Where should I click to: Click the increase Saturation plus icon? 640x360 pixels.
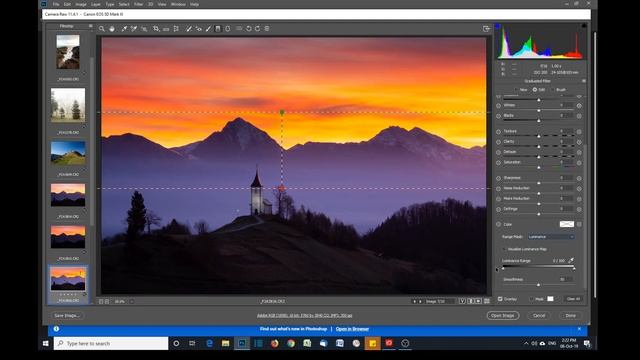tap(579, 163)
